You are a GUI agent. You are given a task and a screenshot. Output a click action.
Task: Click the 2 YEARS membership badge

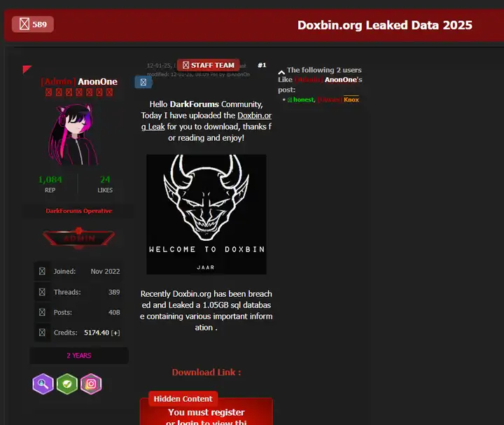(x=79, y=356)
